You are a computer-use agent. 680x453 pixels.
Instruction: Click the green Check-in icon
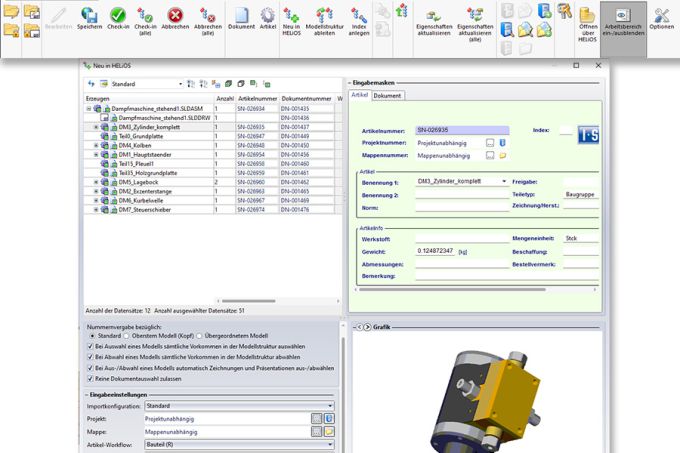tap(118, 16)
